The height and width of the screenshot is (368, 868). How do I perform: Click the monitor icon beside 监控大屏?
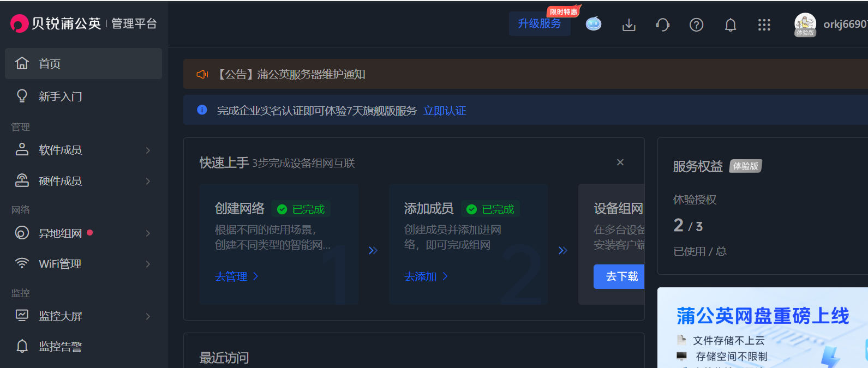point(22,316)
